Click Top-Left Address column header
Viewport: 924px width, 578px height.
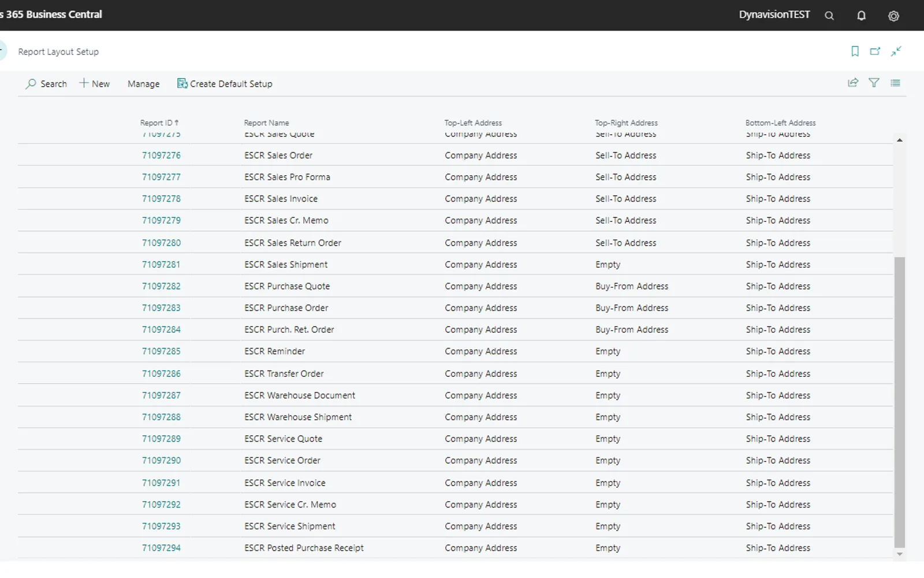click(473, 123)
